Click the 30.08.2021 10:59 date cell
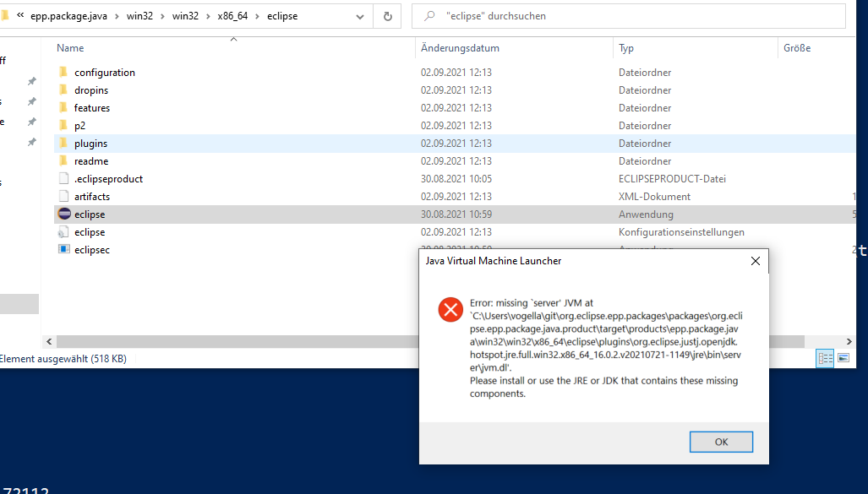The width and height of the screenshot is (868, 494). [x=456, y=214]
